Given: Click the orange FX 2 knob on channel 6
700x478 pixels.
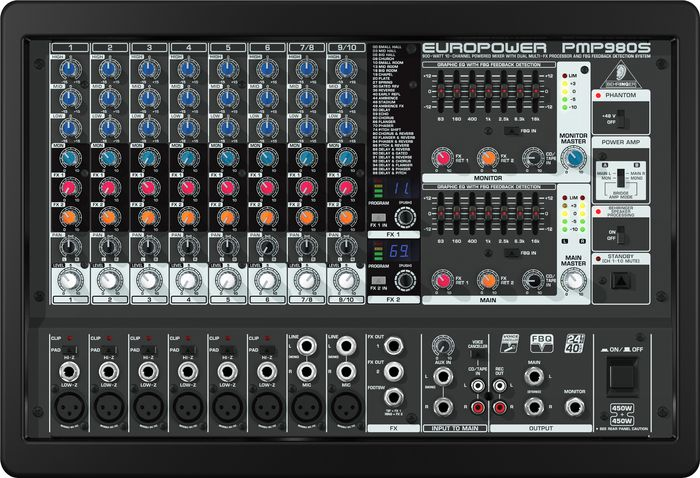Looking at the screenshot, I should pyautogui.click(x=267, y=217).
